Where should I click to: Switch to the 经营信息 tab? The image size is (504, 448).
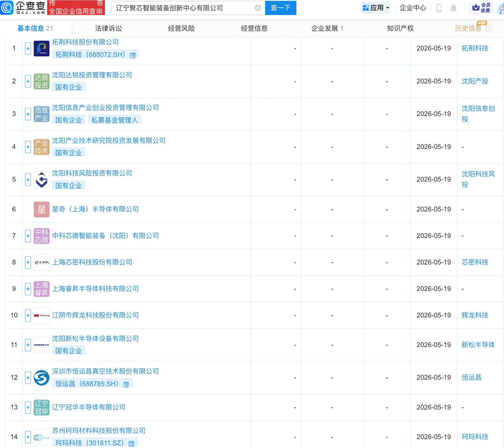pos(254,28)
